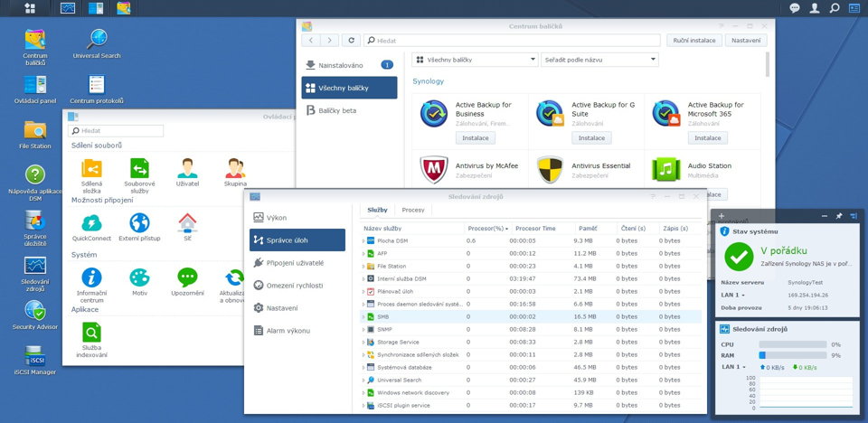
Task: Open Nápověda aplikace DSM icon
Action: pyautogui.click(x=35, y=175)
